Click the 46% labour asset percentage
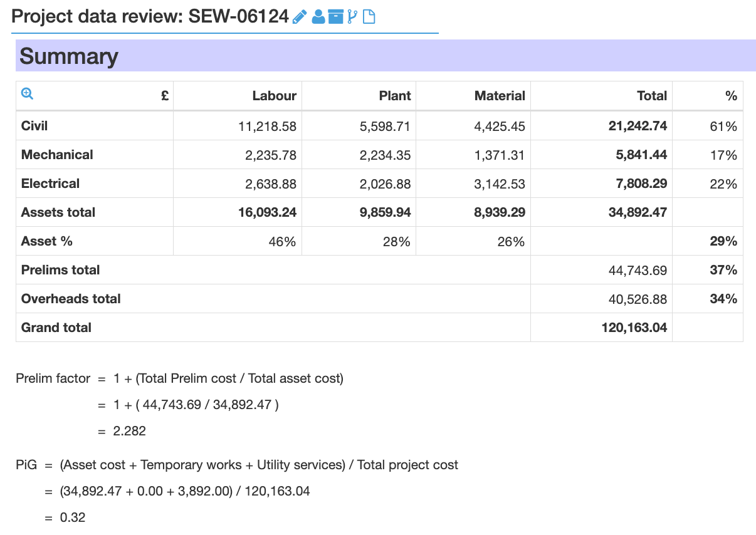 (x=282, y=242)
